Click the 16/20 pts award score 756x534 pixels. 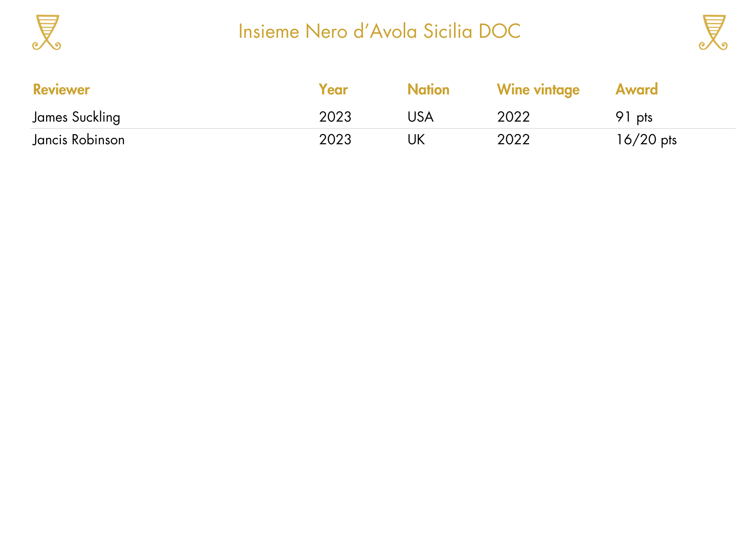point(646,140)
